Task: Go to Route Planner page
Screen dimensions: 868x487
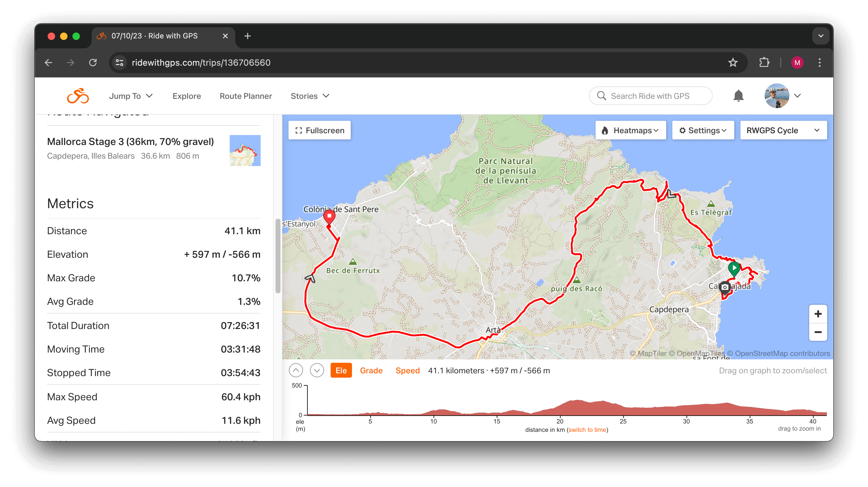Action: coord(246,96)
